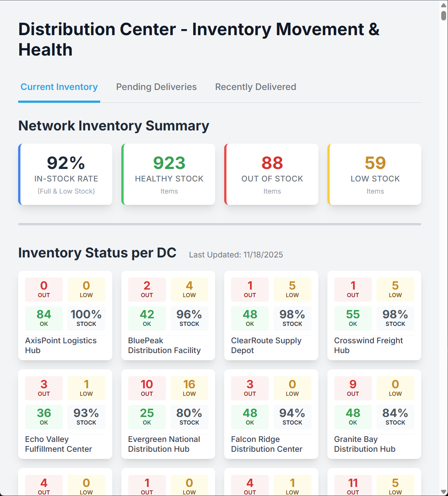Open the Recently Delivered tab
The image size is (448, 496).
coord(255,87)
